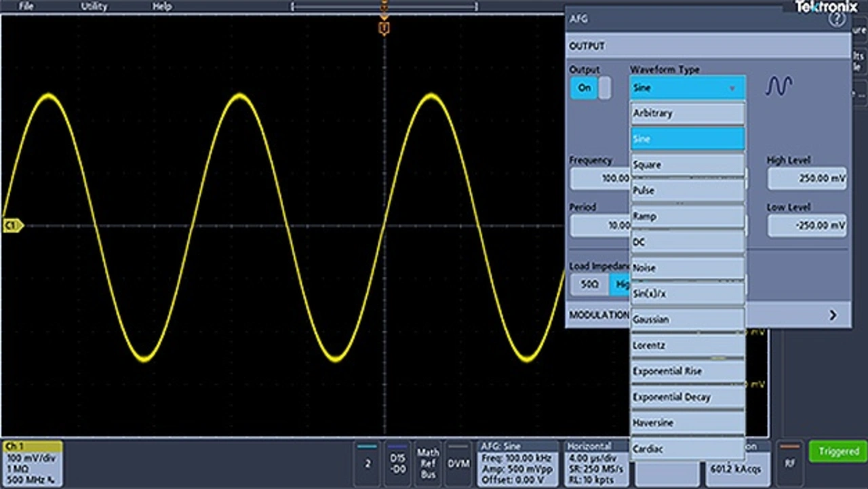Screen dimensions: 868x489
Task: Open the Utility menu
Action: click(x=94, y=6)
